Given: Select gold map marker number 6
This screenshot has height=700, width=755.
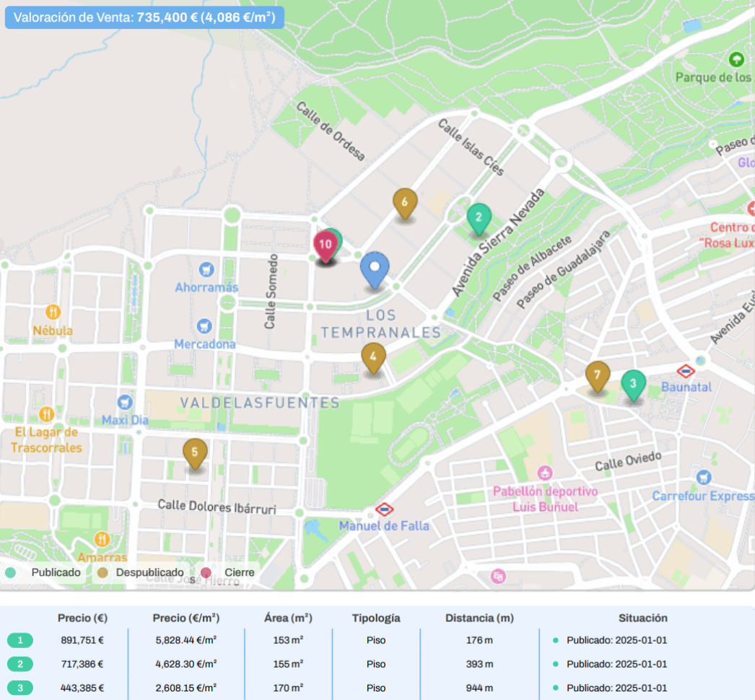Looking at the screenshot, I should [x=404, y=203].
